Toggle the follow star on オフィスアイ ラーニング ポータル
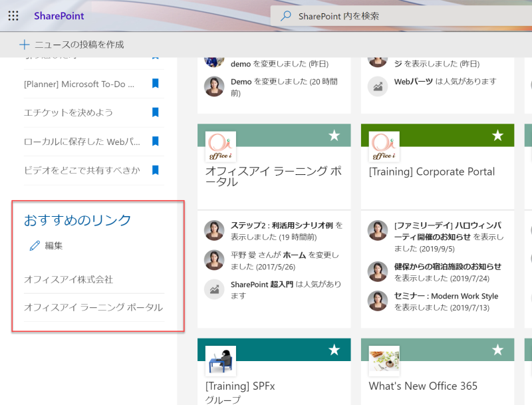Viewport: 532px width, 405px height. [x=332, y=134]
